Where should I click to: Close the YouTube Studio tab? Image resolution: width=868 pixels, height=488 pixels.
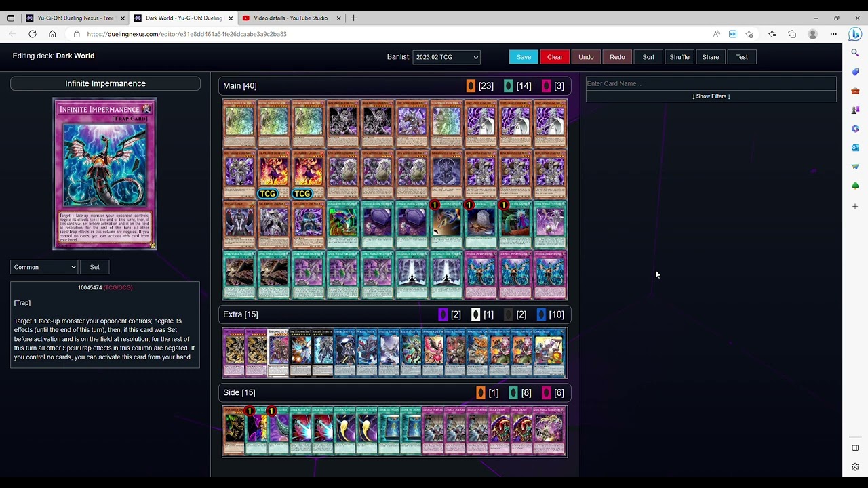[339, 18]
